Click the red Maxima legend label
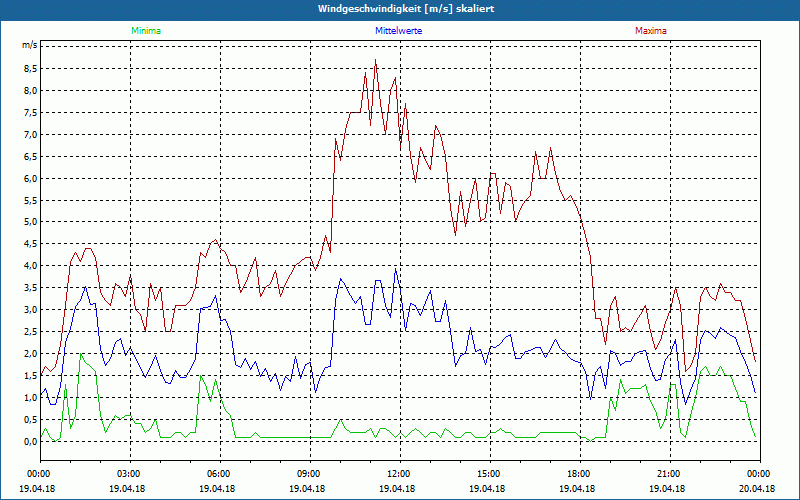 651,31
